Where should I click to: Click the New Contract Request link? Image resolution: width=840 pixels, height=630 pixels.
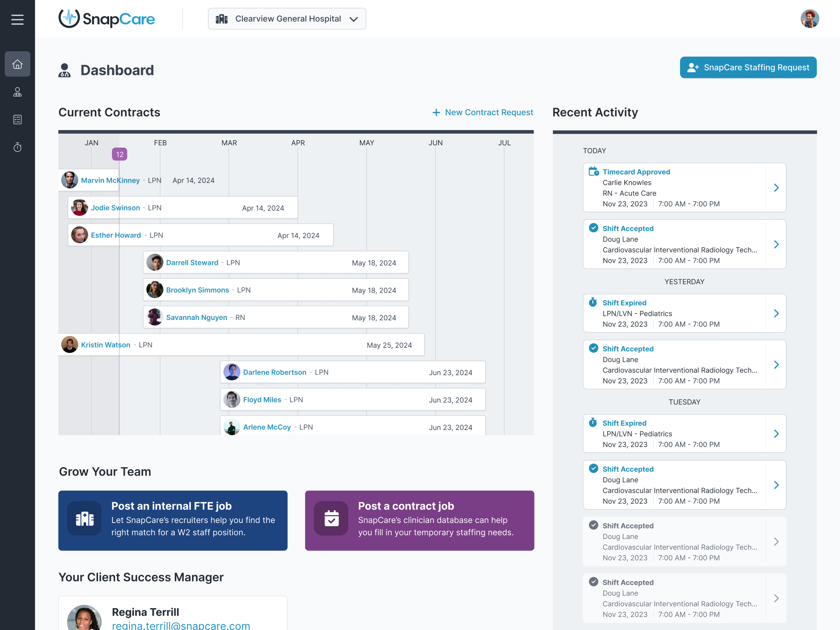(483, 112)
